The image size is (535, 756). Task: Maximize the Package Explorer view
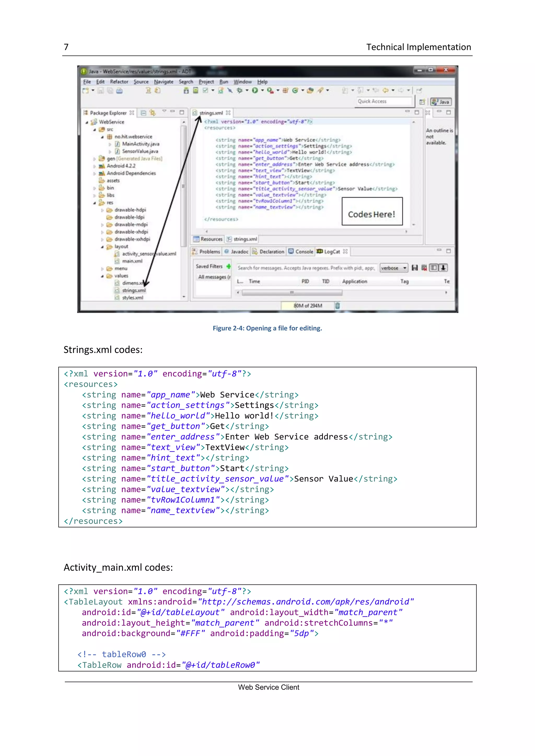point(182,112)
